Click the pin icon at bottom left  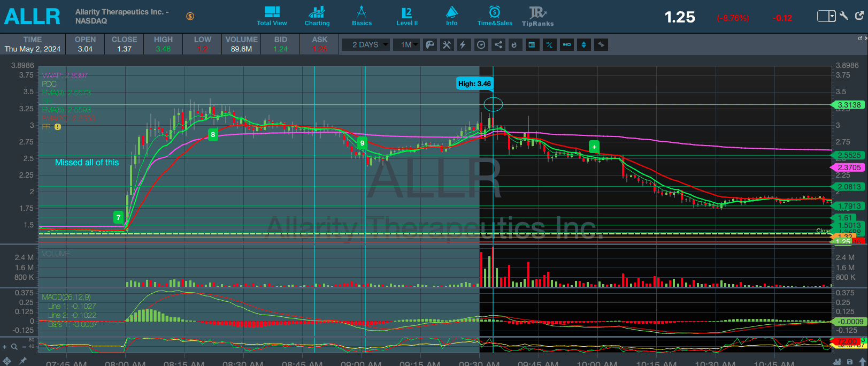coord(23,361)
